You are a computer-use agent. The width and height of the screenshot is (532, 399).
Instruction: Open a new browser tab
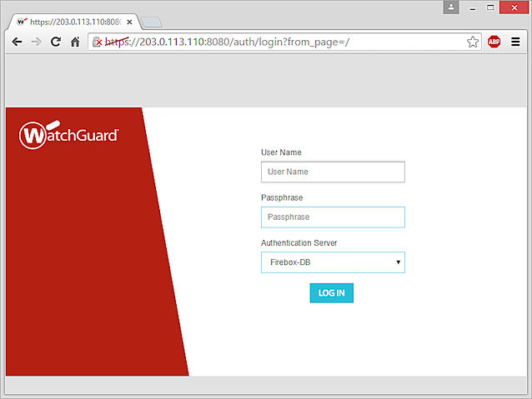coord(151,22)
